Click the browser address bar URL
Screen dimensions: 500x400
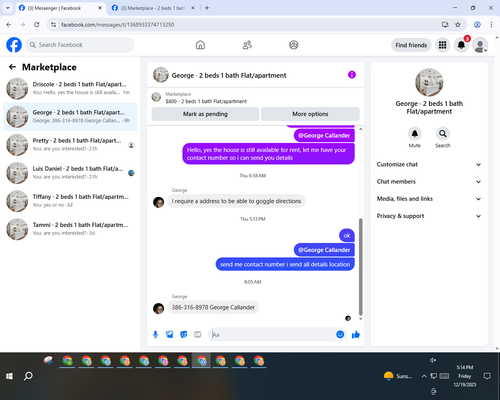(117, 25)
